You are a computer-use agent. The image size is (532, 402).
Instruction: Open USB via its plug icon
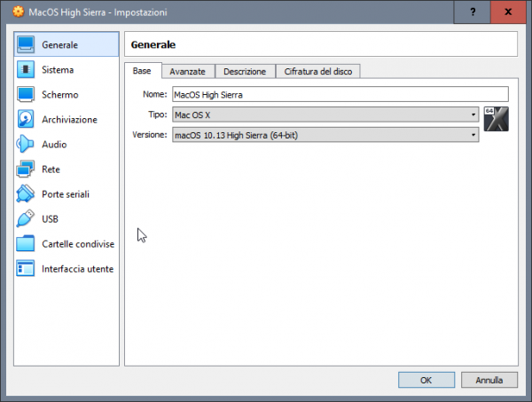click(x=26, y=218)
